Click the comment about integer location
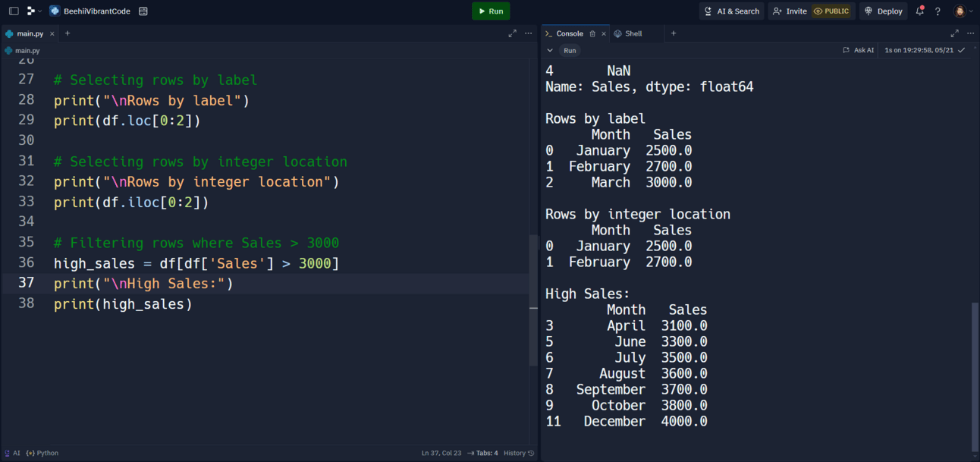 click(x=200, y=162)
